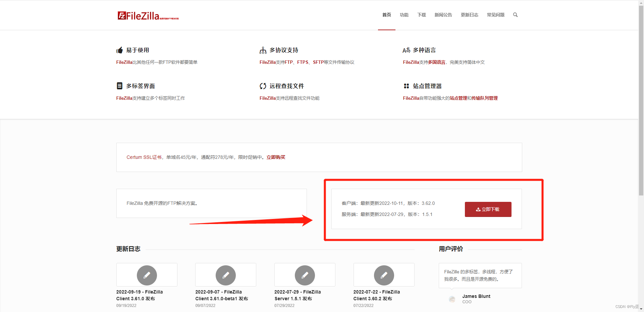Click the FileZilla logo in header
The width and height of the screenshot is (644, 312).
click(x=148, y=16)
